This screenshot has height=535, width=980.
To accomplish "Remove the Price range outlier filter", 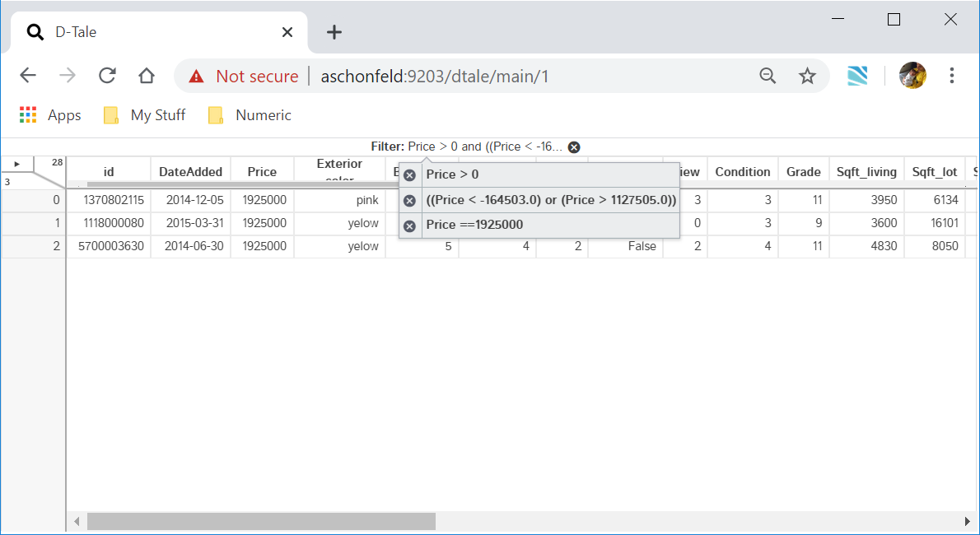I will click(x=409, y=201).
